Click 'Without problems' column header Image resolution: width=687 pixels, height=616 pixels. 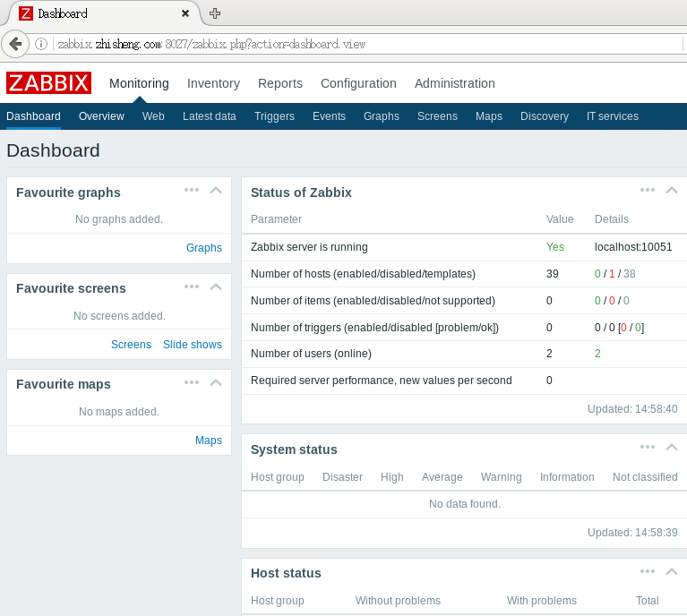pyautogui.click(x=398, y=600)
